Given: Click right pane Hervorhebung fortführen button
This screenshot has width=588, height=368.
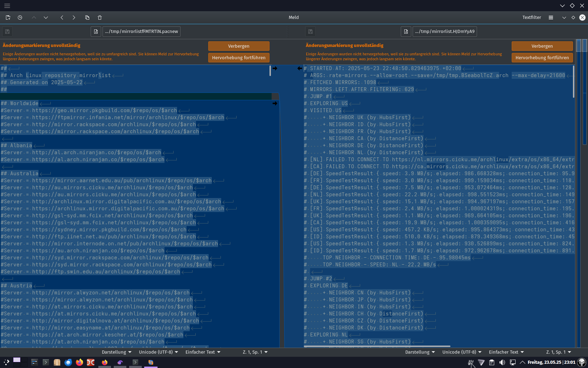Looking at the screenshot, I should click(x=542, y=57).
